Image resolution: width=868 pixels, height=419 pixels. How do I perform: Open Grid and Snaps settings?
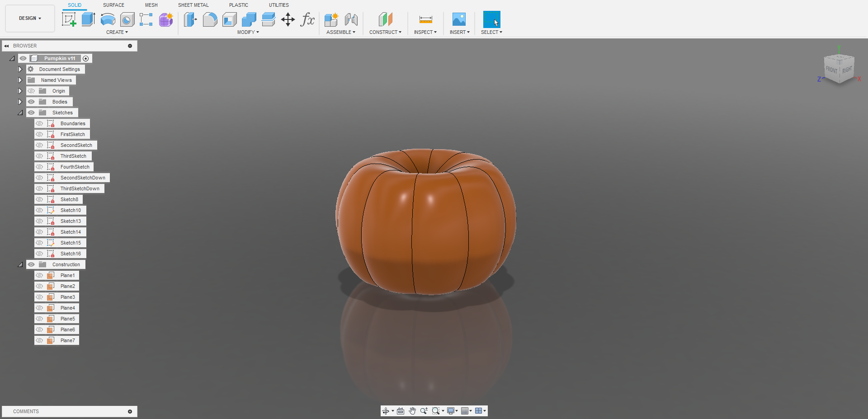(x=464, y=411)
